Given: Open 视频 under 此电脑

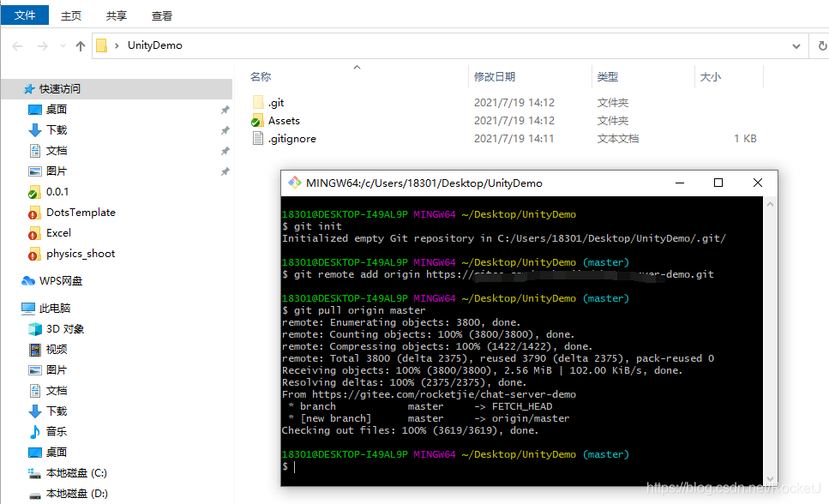Looking at the screenshot, I should 57,350.
